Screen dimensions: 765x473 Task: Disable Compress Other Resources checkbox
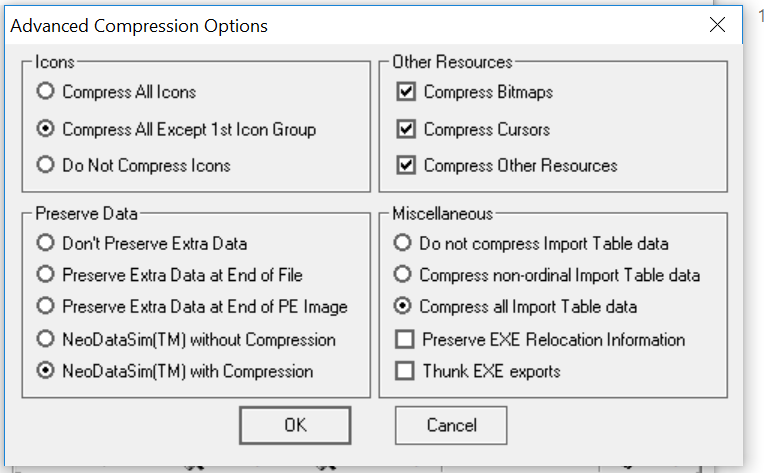coord(405,165)
